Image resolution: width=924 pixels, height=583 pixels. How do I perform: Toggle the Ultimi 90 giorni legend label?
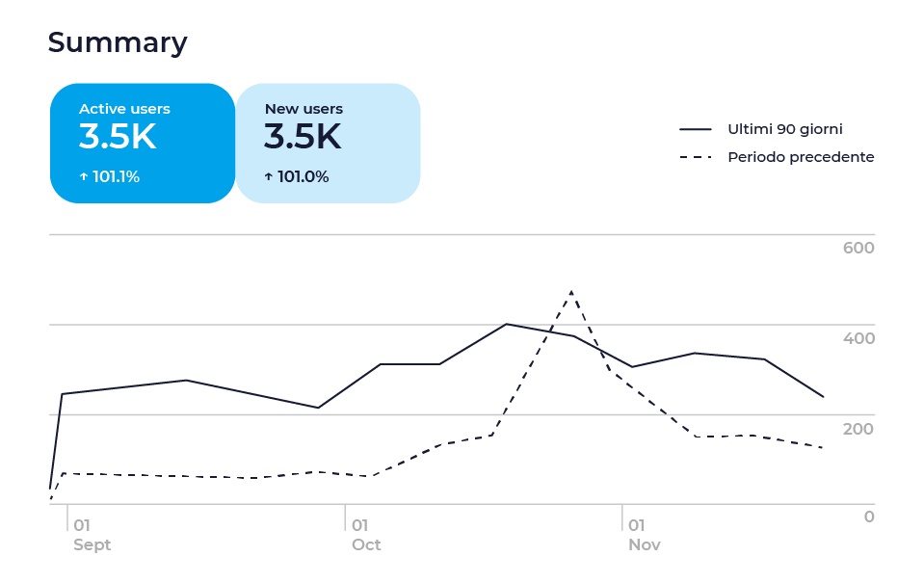[x=784, y=129]
